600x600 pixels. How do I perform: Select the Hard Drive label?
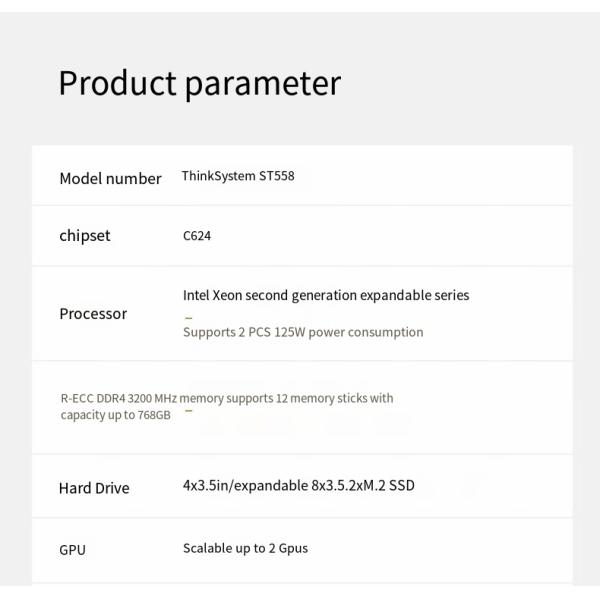[x=94, y=489]
